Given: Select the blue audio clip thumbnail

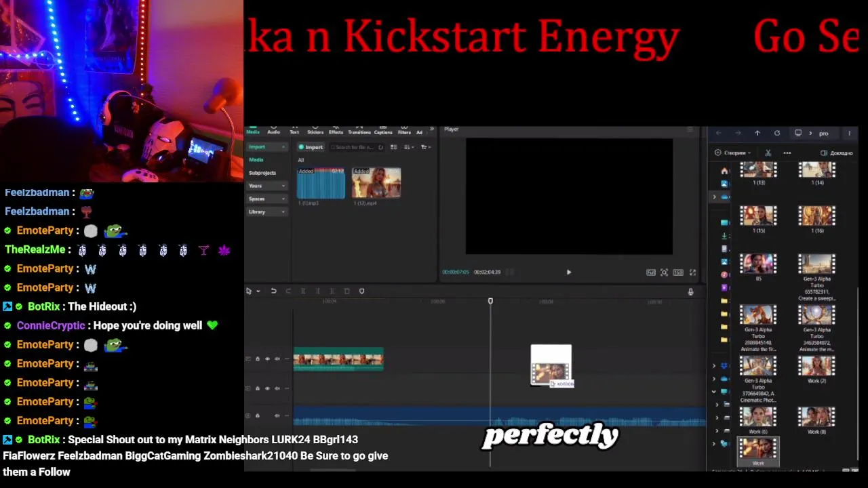Looking at the screenshot, I should (321, 183).
